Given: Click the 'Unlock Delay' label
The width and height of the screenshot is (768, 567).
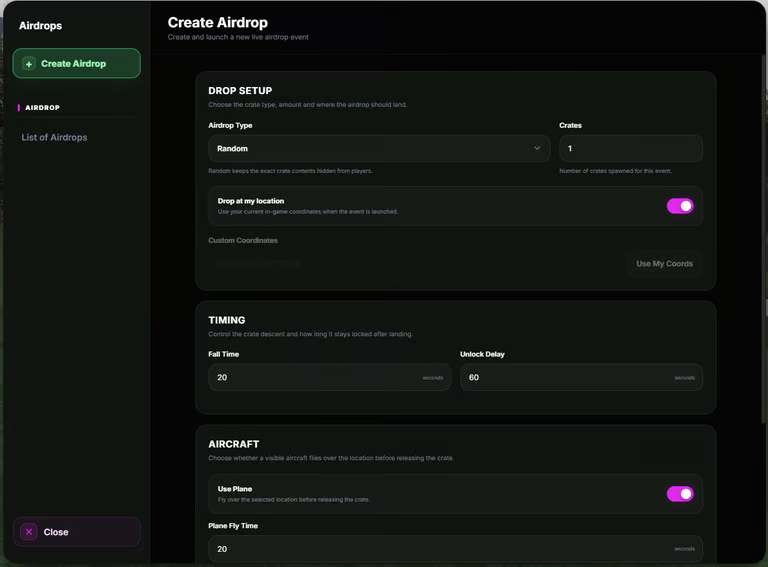Looking at the screenshot, I should click(x=482, y=354).
